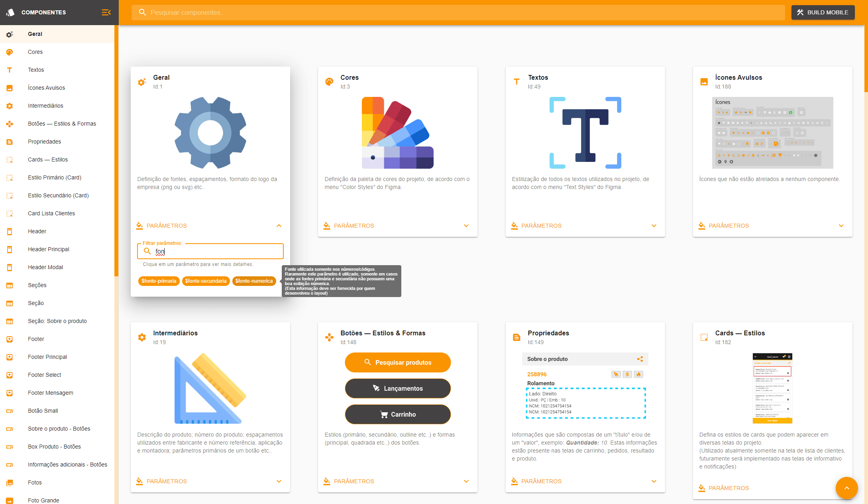868x504 pixels.
Task: Select $fonte-secundaria parameter tag
Action: click(206, 280)
